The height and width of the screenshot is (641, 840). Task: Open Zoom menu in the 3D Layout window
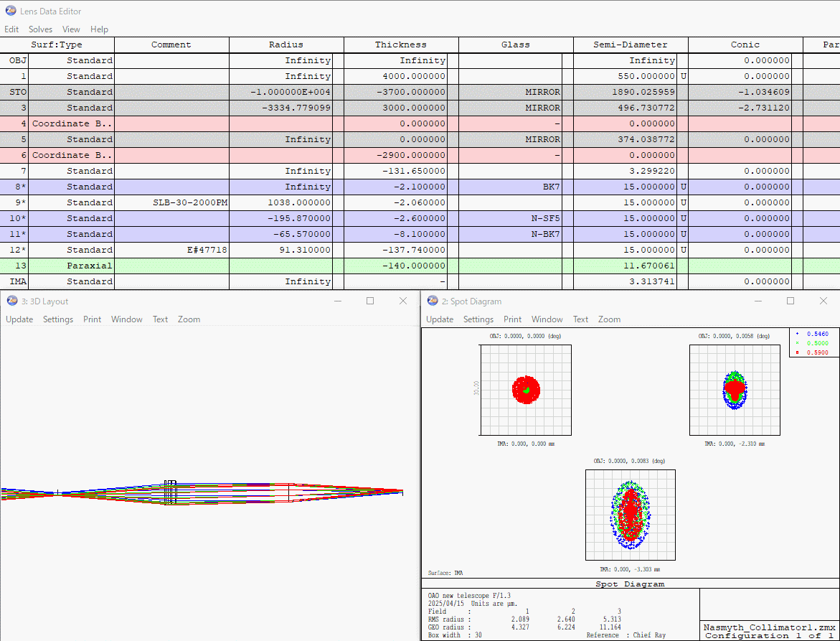(189, 319)
